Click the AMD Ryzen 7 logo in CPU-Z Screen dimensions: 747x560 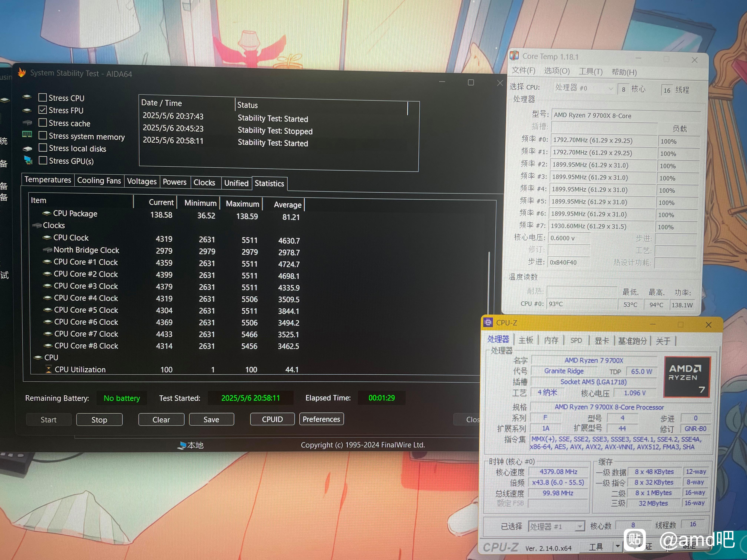pos(688,377)
